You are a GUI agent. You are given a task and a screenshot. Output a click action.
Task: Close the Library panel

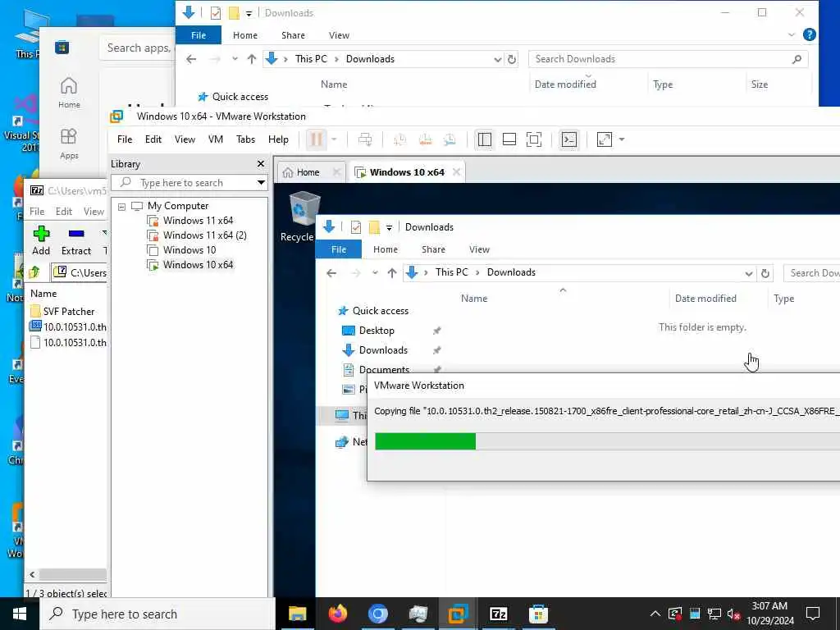click(261, 164)
